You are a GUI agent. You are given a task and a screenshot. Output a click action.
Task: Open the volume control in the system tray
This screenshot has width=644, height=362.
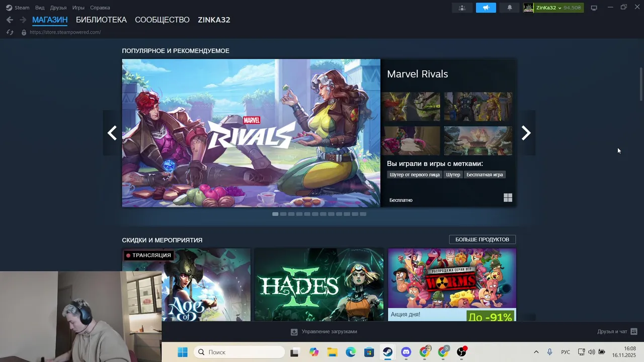591,352
